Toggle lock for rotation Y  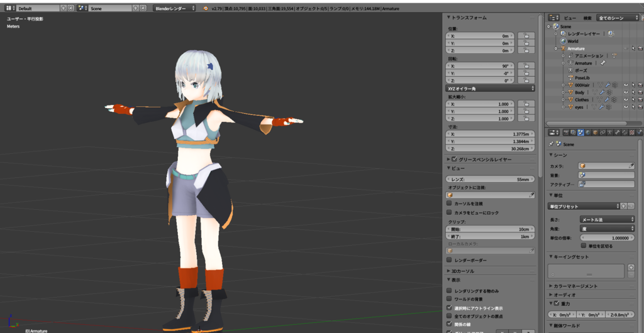click(526, 73)
